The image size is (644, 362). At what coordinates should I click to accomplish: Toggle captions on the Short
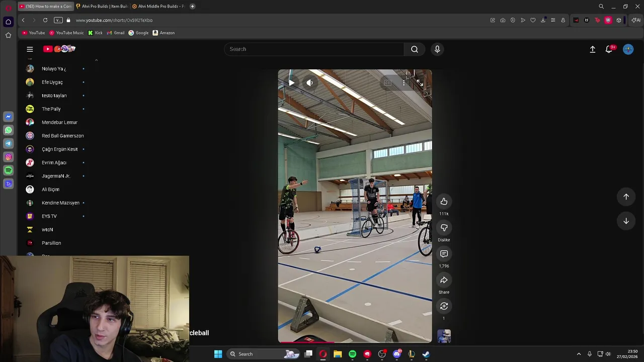click(387, 83)
